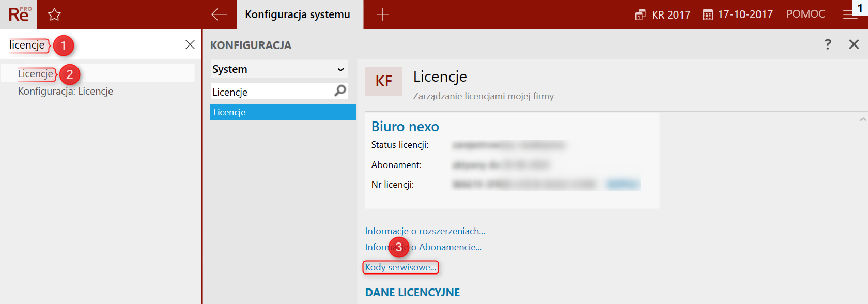Screen dimensions: 868x304
Task: Click the Re PRO application logo
Action: click(19, 14)
